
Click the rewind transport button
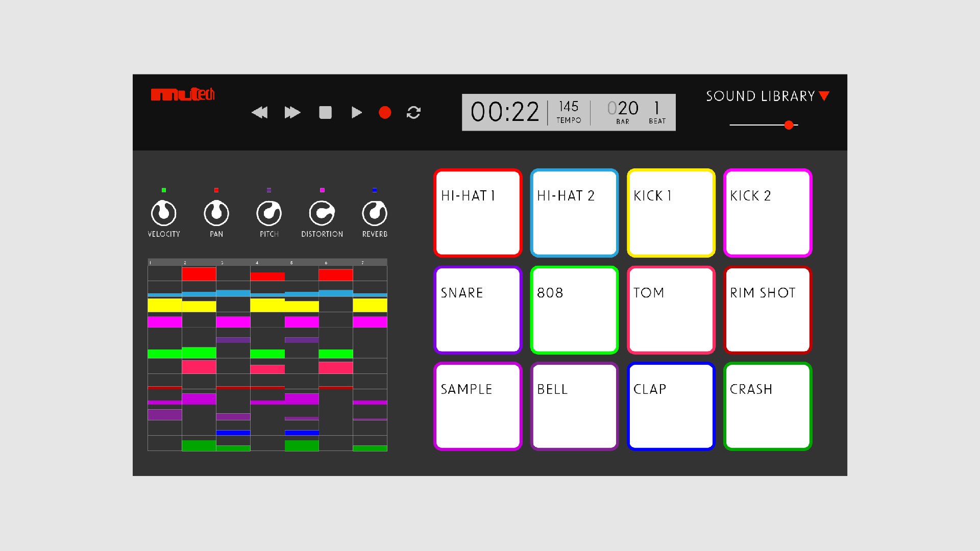point(259,112)
